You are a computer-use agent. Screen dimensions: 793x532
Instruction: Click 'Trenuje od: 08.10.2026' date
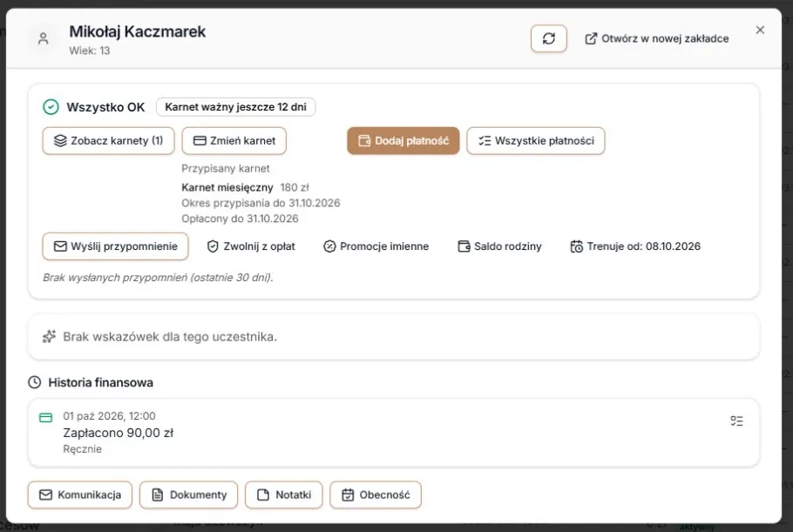[635, 246]
